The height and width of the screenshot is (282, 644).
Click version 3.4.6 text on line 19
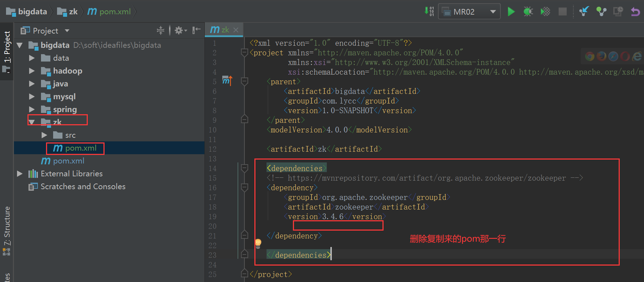tap(333, 217)
